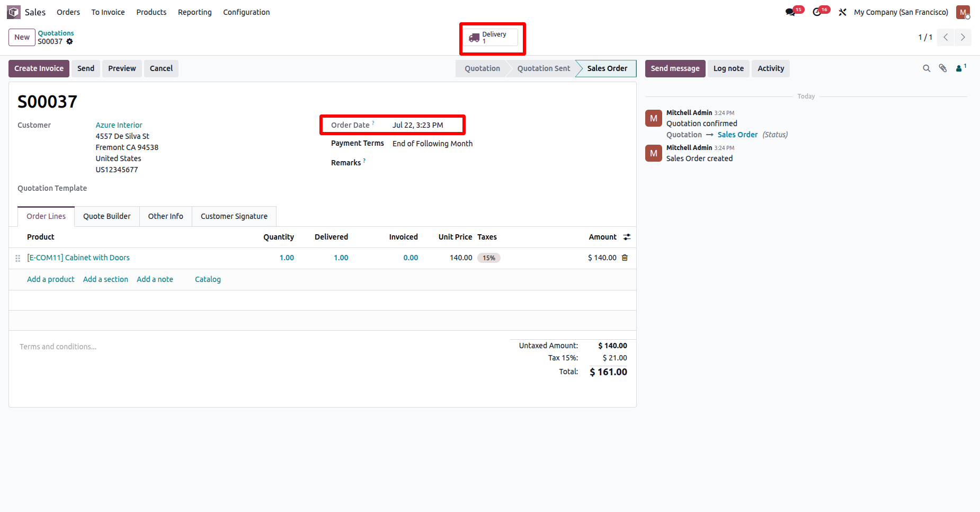
Task: Click the unit price 140.00 cell
Action: (x=461, y=258)
